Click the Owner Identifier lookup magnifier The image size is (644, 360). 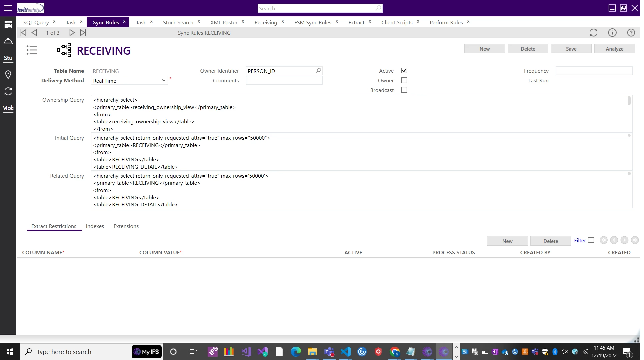click(x=318, y=70)
